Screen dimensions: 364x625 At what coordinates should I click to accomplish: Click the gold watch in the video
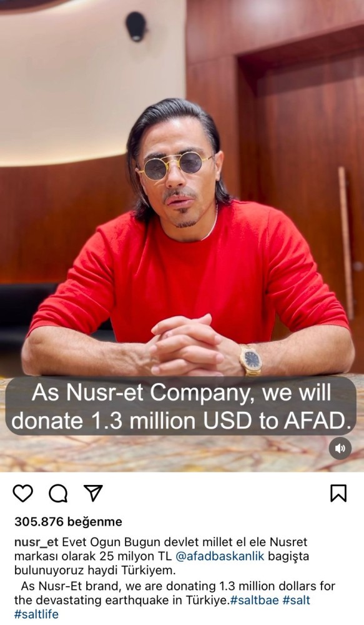(250, 359)
